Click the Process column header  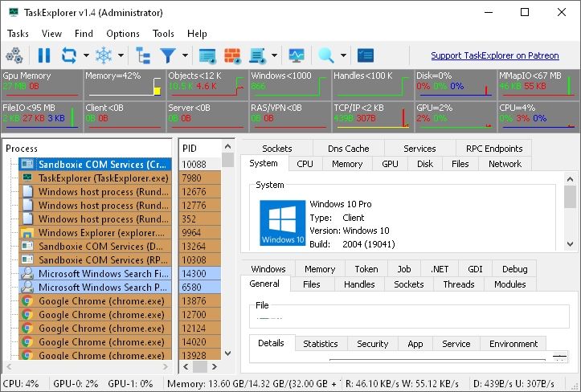(87, 149)
